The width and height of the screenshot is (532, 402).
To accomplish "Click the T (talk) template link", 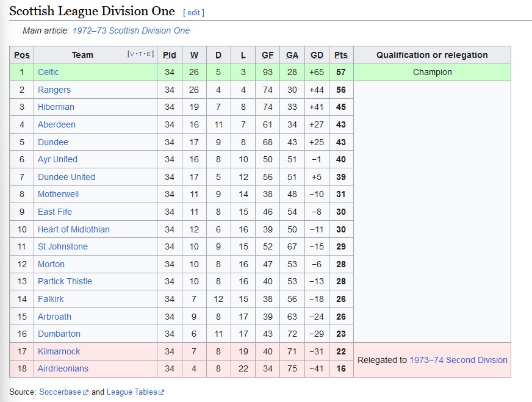I will tap(141, 54).
